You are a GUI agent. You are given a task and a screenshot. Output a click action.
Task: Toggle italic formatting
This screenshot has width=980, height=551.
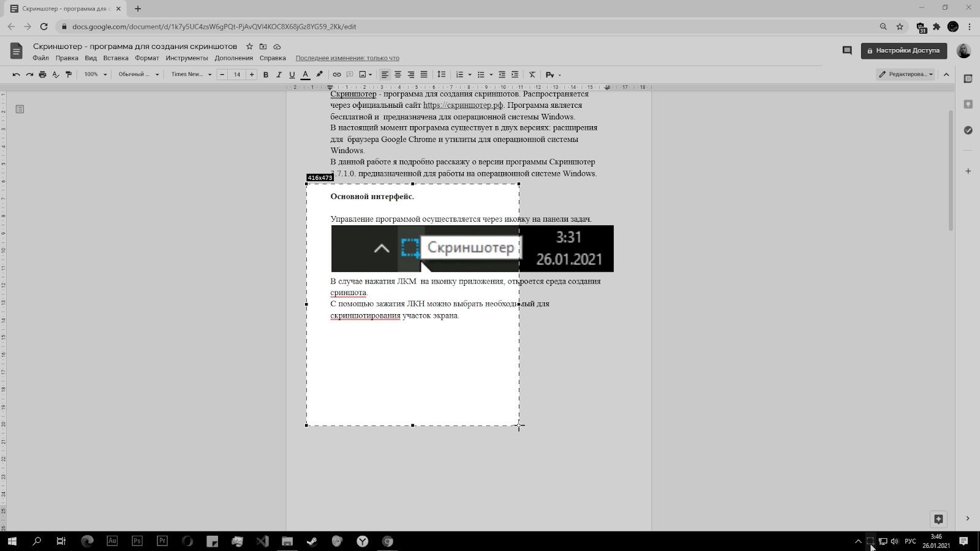pos(279,75)
